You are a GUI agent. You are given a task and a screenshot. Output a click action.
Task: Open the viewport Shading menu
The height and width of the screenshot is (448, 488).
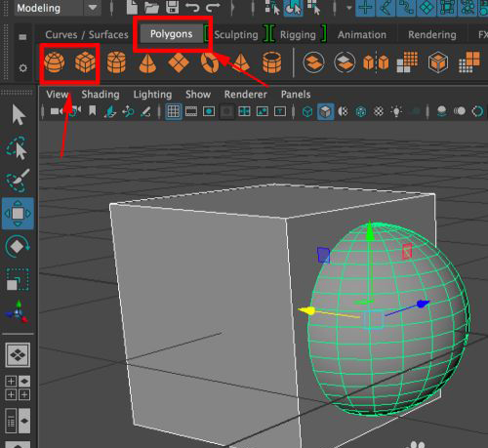click(x=101, y=95)
